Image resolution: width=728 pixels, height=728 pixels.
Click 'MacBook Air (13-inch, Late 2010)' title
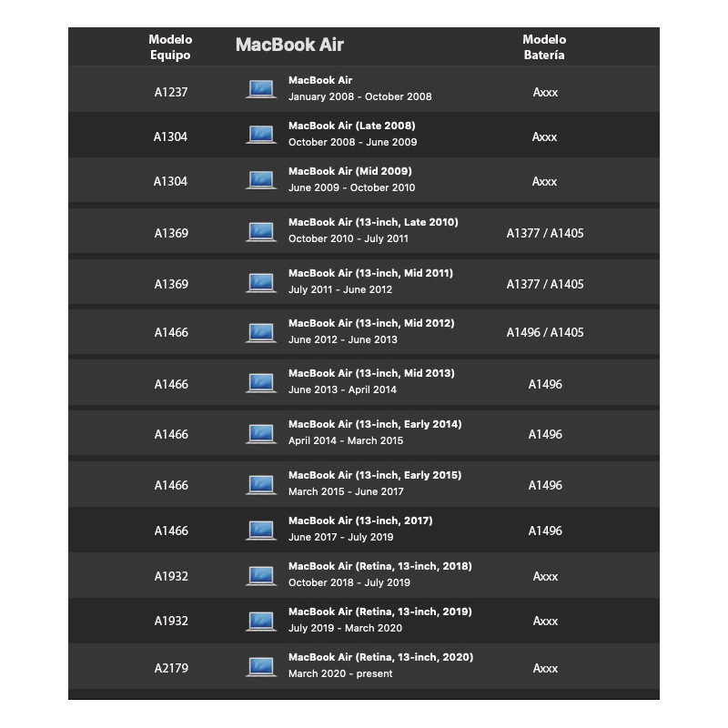(373, 222)
